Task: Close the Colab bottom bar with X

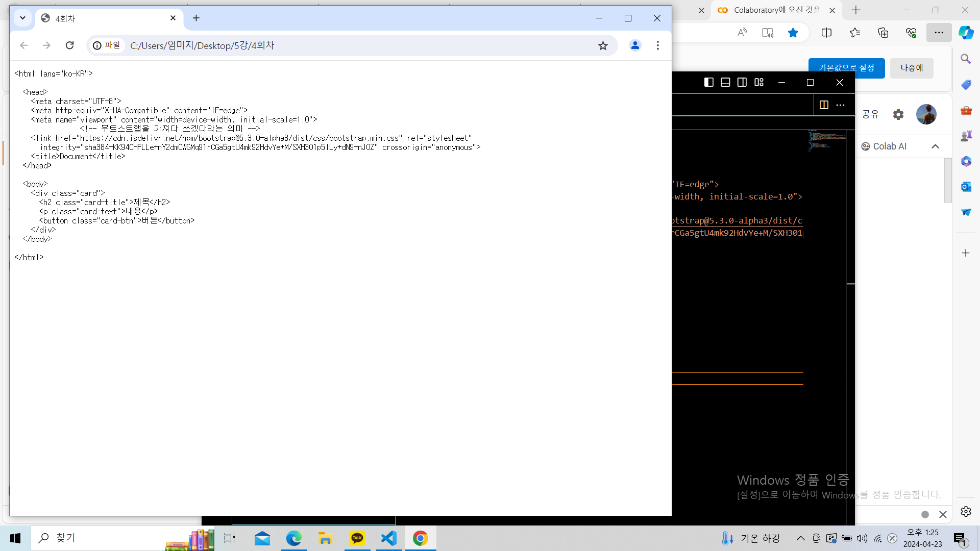Action: click(943, 514)
